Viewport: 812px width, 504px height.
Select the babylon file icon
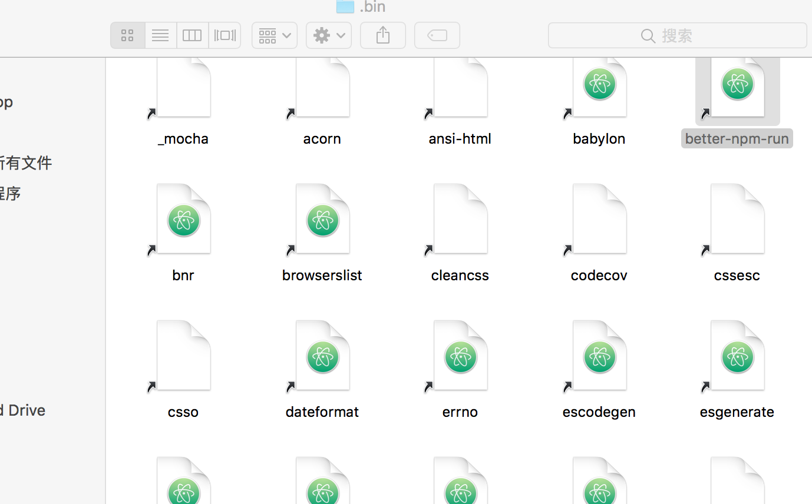[599, 88]
